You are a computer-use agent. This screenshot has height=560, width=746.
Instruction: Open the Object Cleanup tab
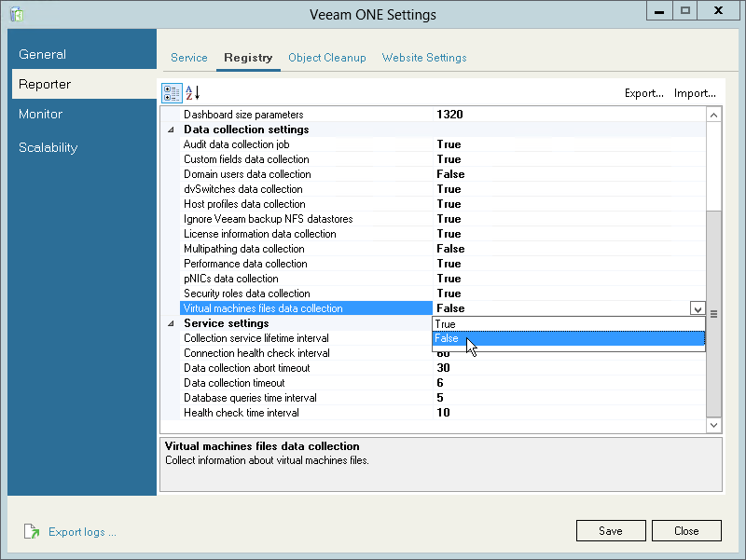pyautogui.click(x=327, y=58)
